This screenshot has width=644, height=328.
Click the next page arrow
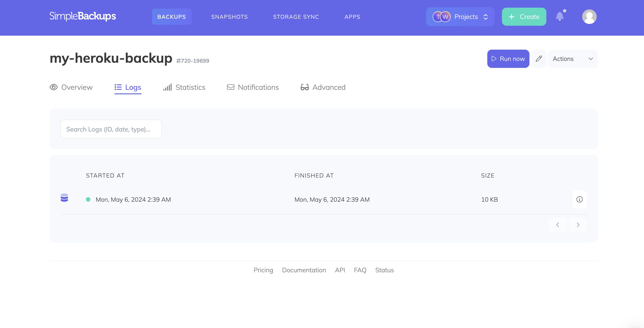pos(578,225)
